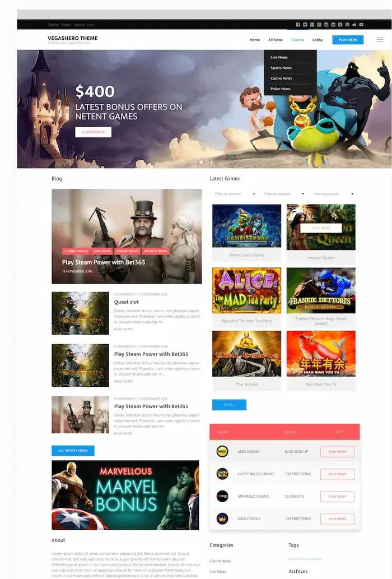Open the Pinterest icon in top bar

point(319,25)
